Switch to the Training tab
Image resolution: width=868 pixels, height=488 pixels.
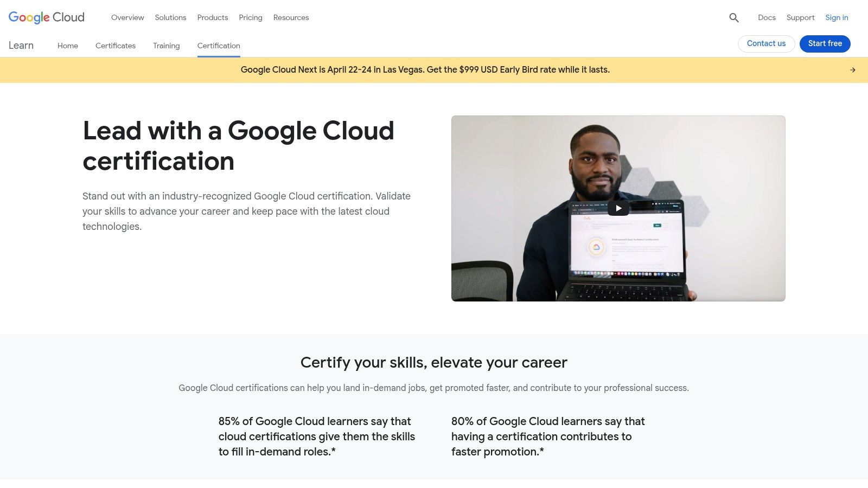pyautogui.click(x=166, y=46)
